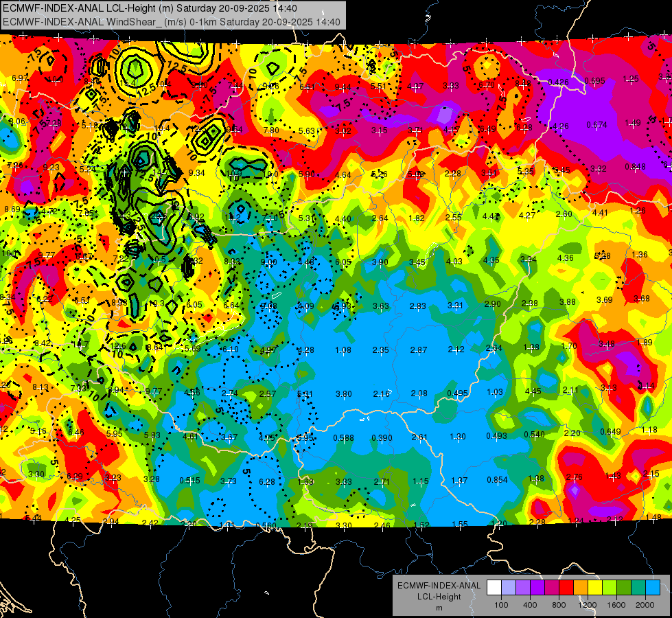This screenshot has width=672, height=618.
Task: Click the wind shear value 15.4
Action: click(128, 83)
